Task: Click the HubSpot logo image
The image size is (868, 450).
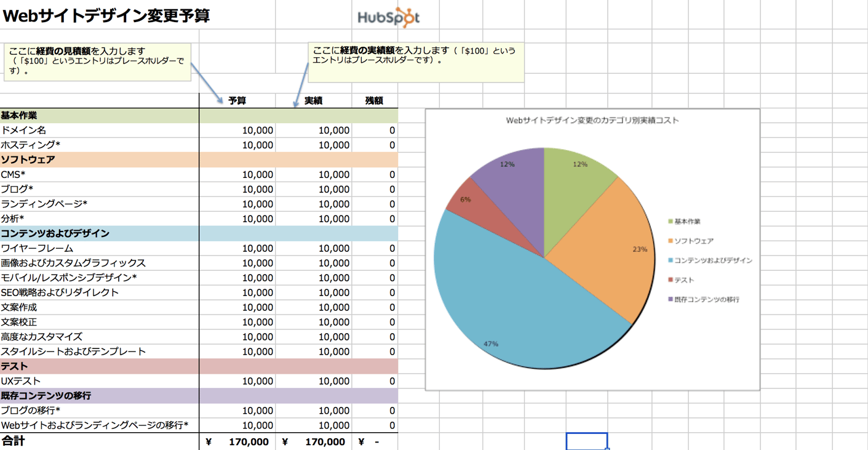Action: [388, 17]
